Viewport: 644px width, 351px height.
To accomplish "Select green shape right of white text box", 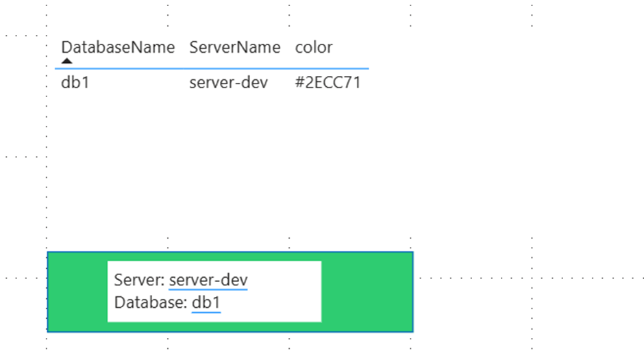I will tap(367, 291).
